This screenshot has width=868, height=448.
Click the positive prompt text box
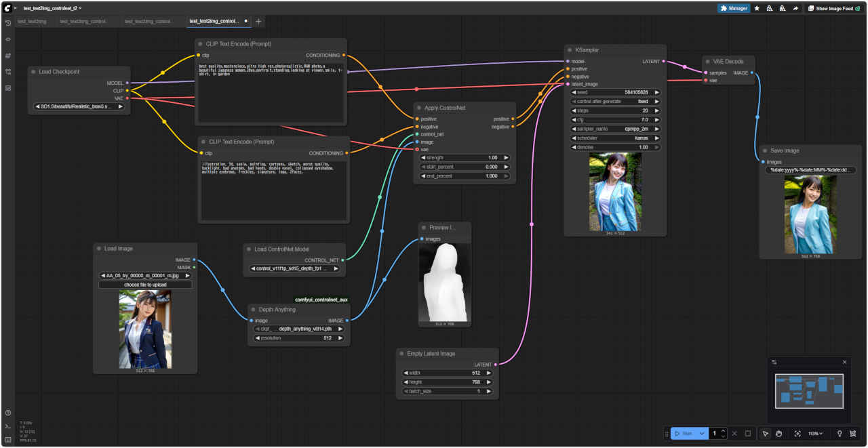[271, 91]
